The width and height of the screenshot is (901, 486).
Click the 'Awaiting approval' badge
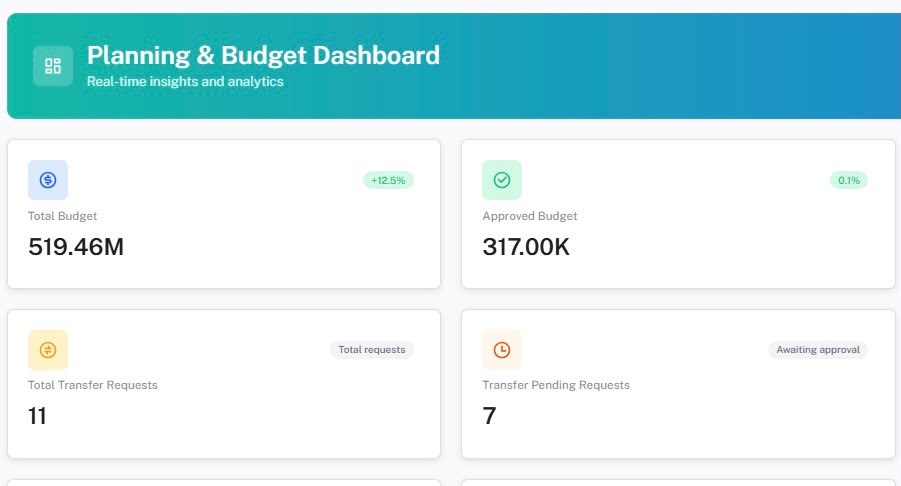coord(818,349)
